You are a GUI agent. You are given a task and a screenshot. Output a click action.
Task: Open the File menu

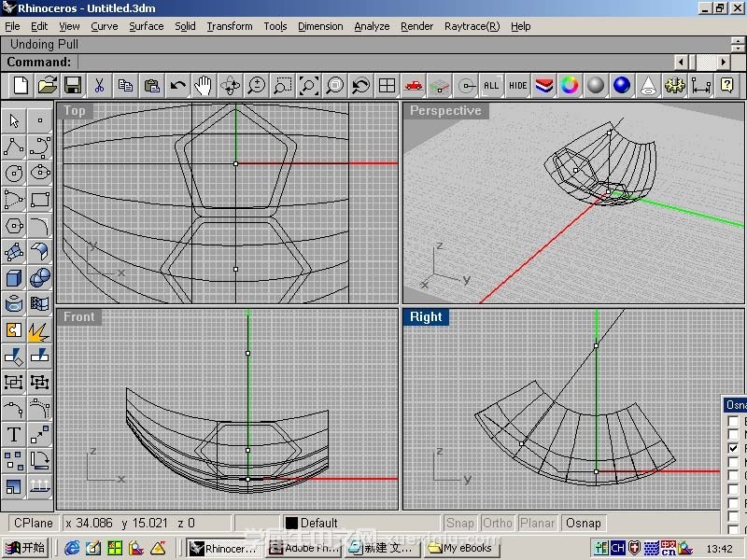[x=12, y=27]
